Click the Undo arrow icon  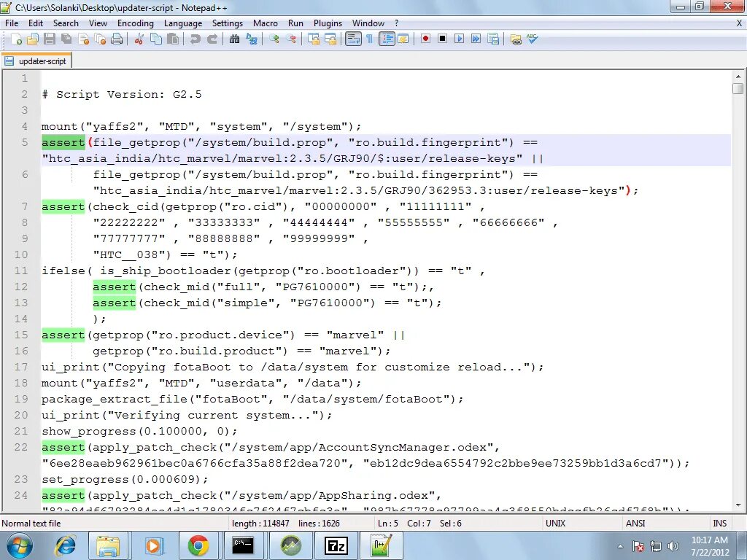click(x=195, y=39)
